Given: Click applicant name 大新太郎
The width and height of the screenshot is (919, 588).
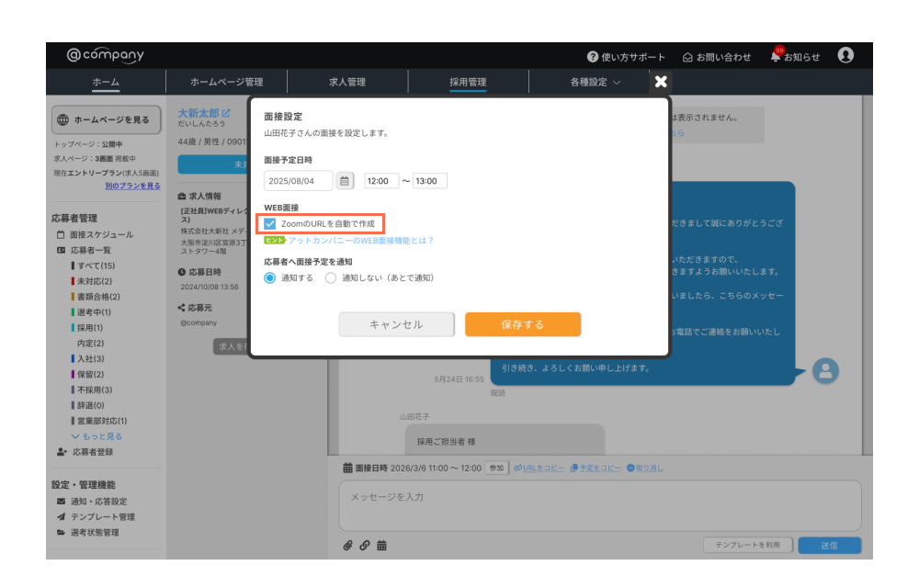Looking at the screenshot, I should point(199,113).
